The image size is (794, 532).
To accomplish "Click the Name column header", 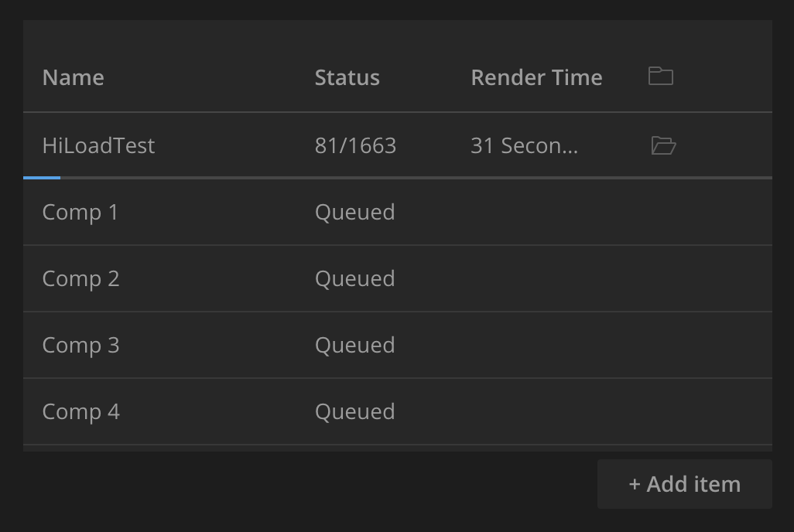I will coord(74,77).
